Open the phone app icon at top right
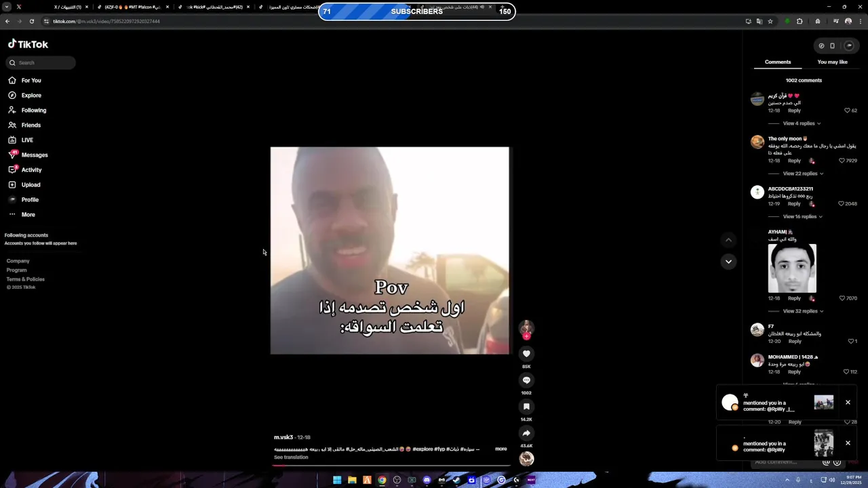This screenshot has width=868, height=488. coord(833,46)
